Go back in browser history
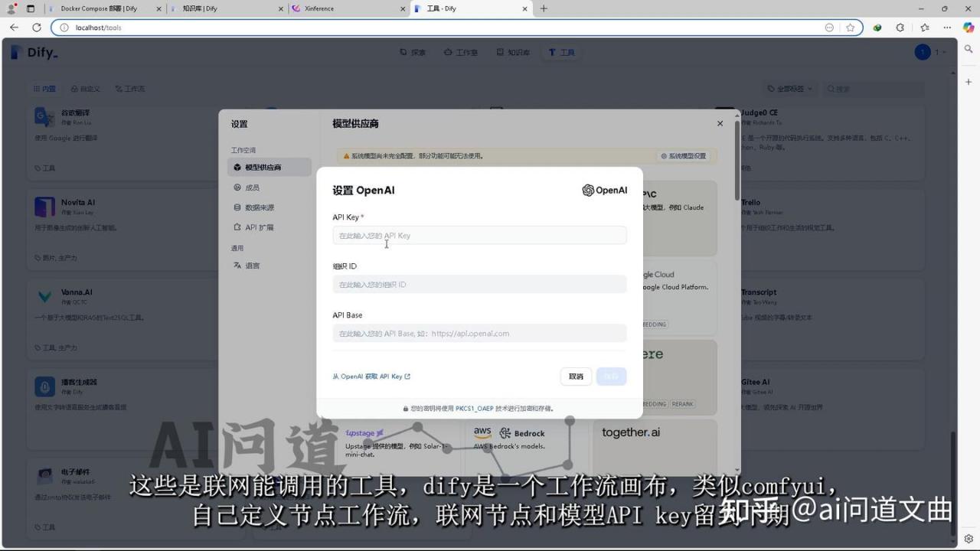The image size is (980, 551). [14, 28]
